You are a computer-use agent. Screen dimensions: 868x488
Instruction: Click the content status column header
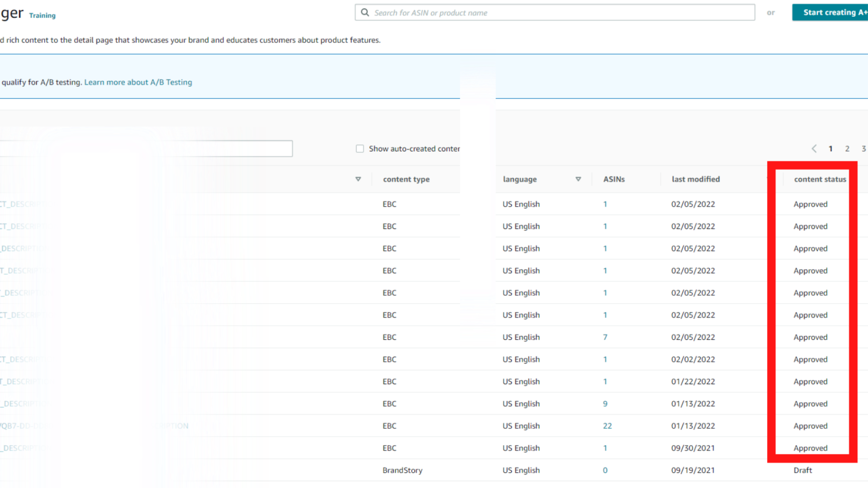[x=820, y=179]
